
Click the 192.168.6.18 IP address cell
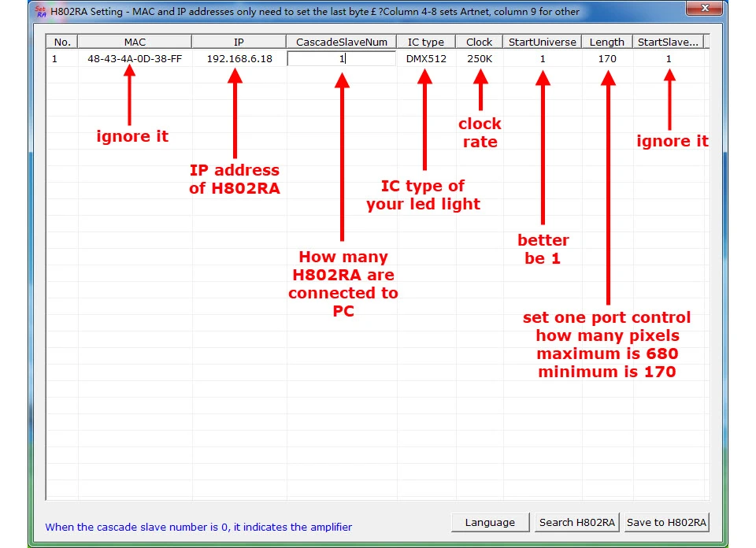click(x=239, y=59)
